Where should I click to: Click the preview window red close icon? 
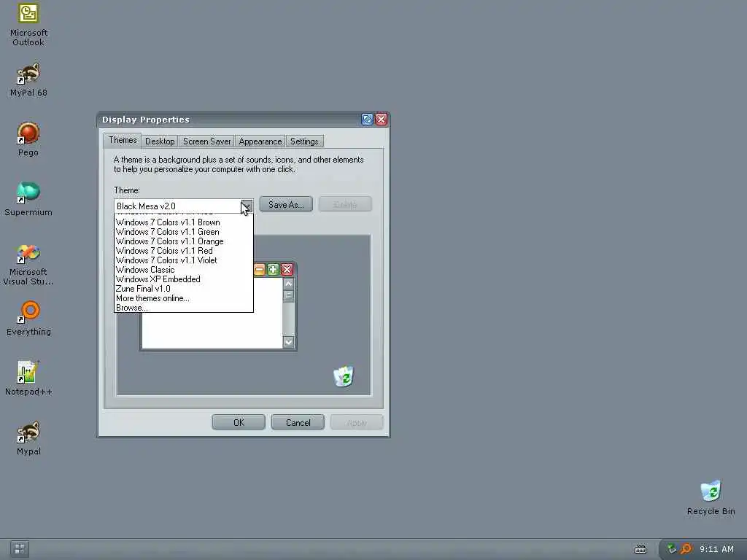tap(287, 270)
